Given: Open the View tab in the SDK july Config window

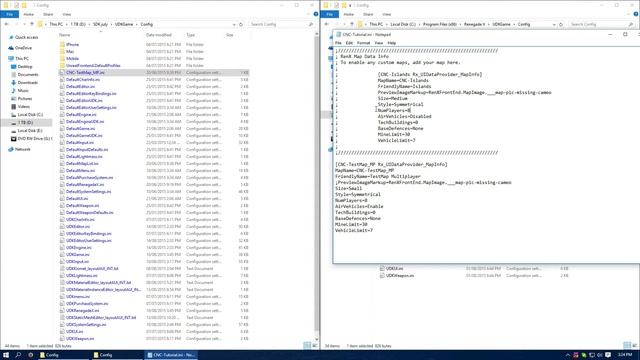Looking at the screenshot, I should (67, 14).
